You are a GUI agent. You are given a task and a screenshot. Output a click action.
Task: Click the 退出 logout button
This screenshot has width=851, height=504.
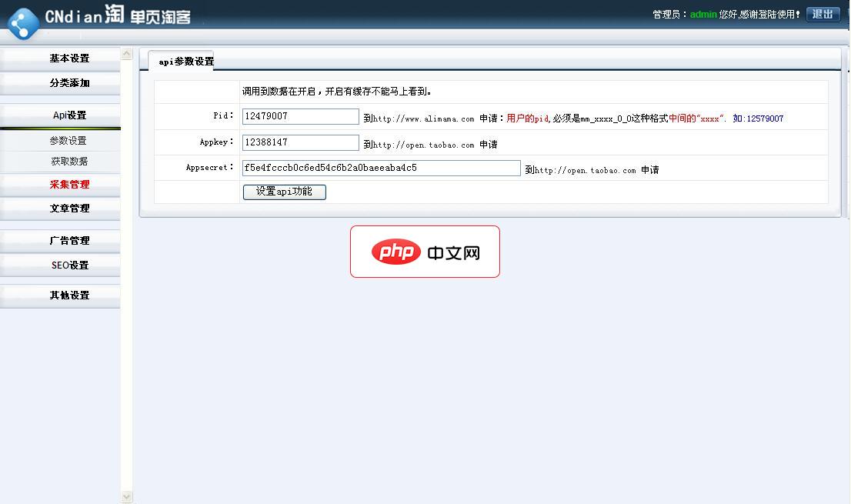pyautogui.click(x=822, y=14)
